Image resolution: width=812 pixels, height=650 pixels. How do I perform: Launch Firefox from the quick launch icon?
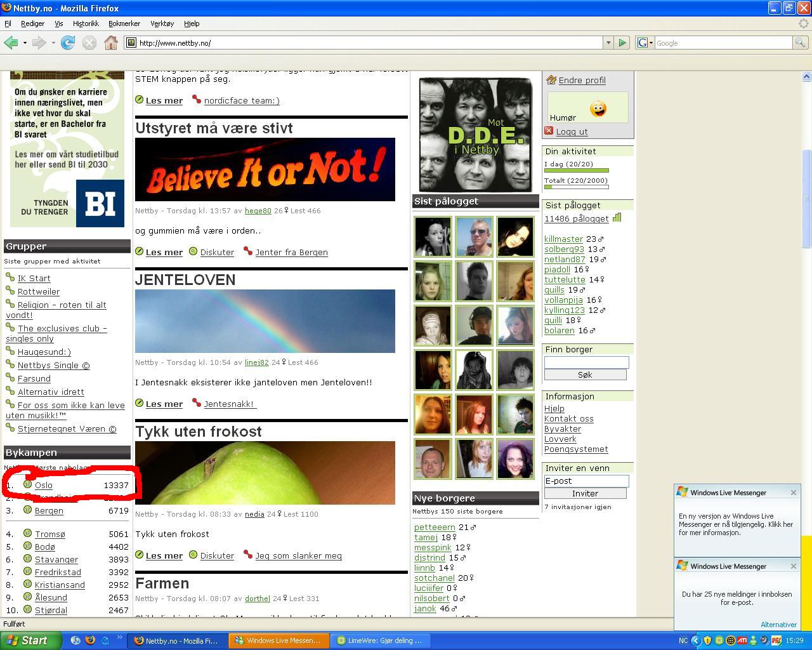click(90, 640)
